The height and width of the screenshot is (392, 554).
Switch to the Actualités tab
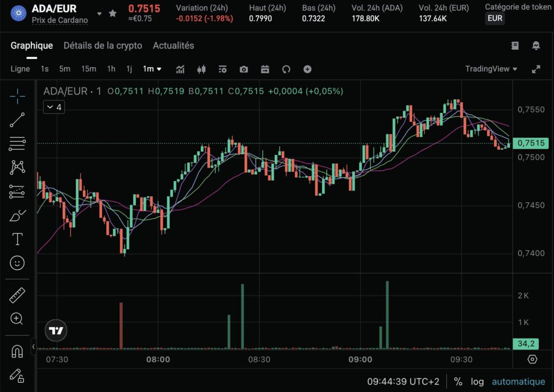click(x=173, y=45)
